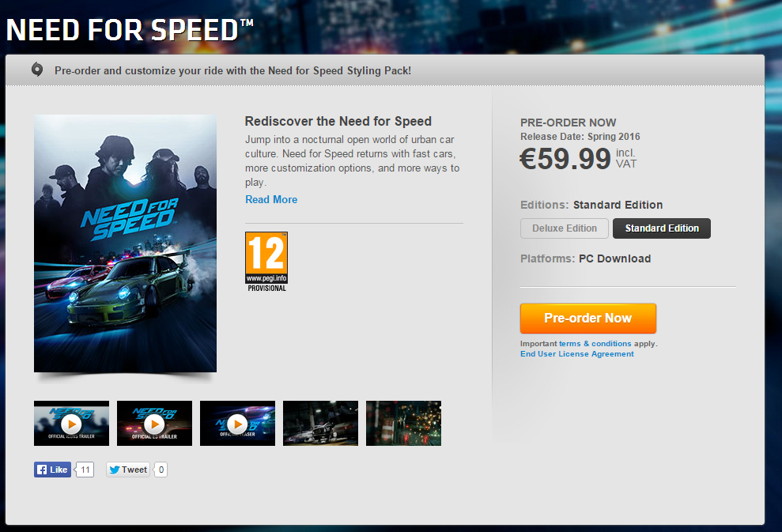
Task: Play the Official E3 Trailer video
Action: (154, 423)
